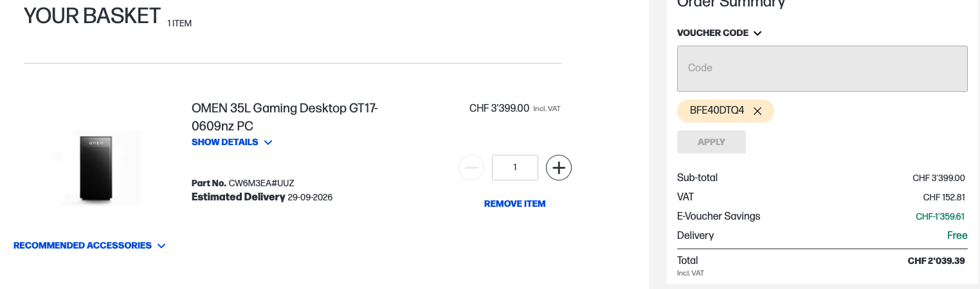Click the quantity field showing 1
Viewport: 980px width, 289px height.
pyautogui.click(x=515, y=168)
